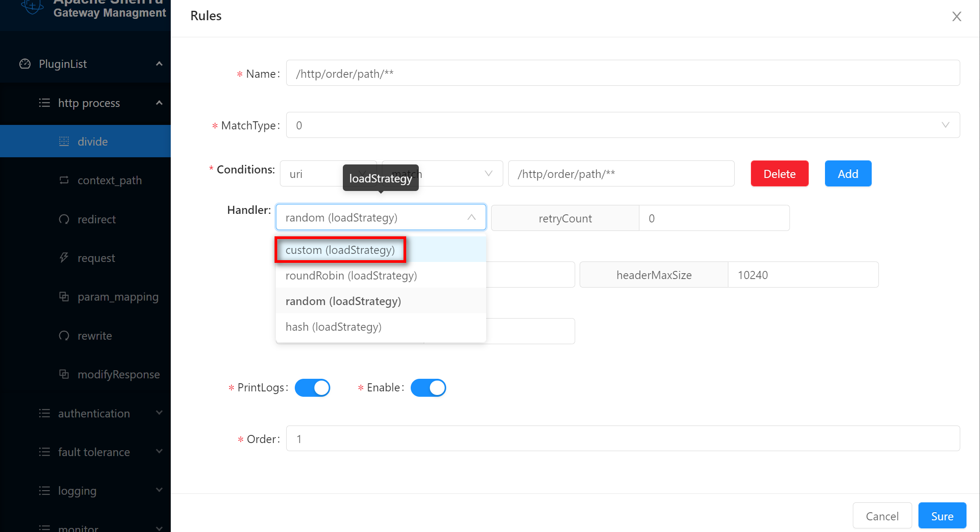This screenshot has height=532, width=980.
Task: Choose custom (loadStrategy) option
Action: coord(340,250)
